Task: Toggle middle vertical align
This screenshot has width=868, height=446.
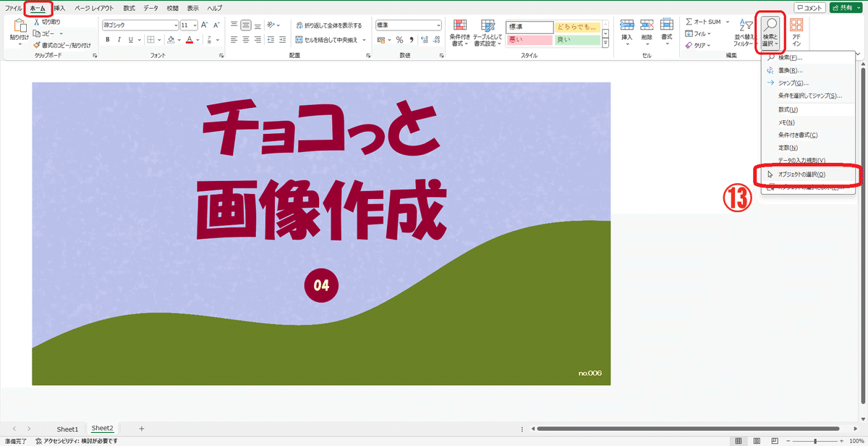Action: pyautogui.click(x=246, y=25)
